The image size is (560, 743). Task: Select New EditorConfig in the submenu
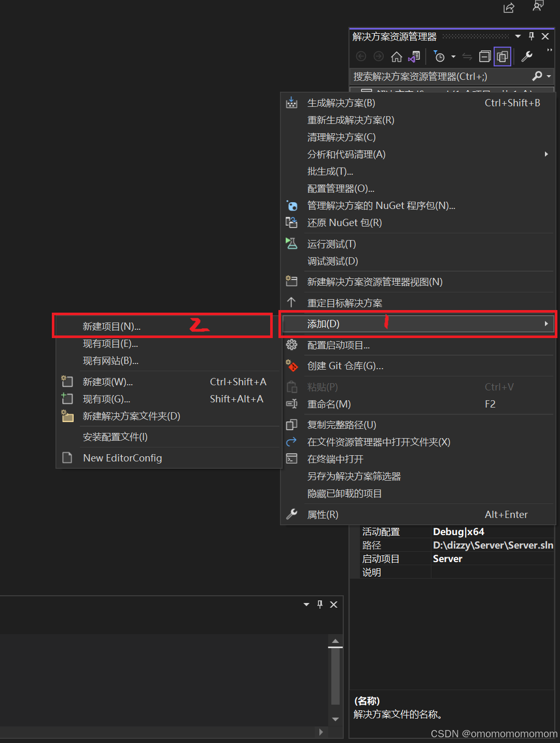point(122,457)
